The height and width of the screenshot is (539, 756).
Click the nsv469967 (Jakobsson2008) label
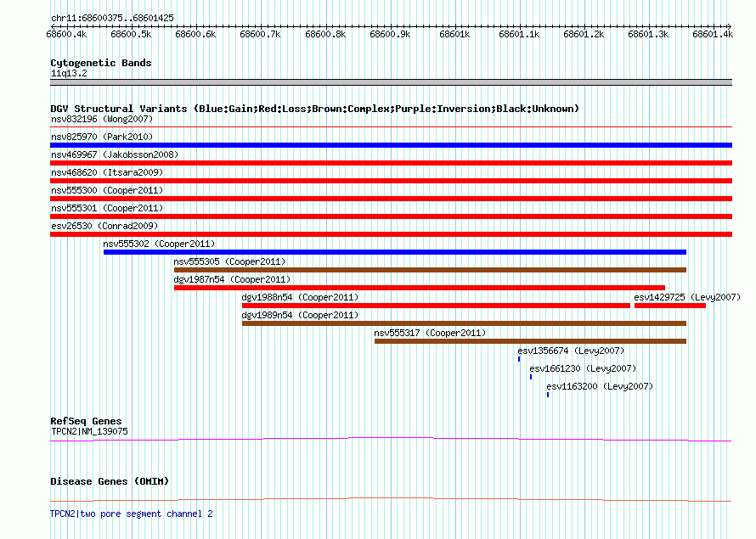click(x=115, y=154)
